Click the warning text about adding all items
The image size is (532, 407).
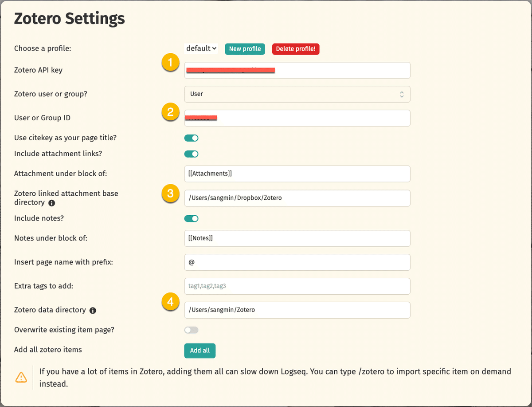(275, 377)
